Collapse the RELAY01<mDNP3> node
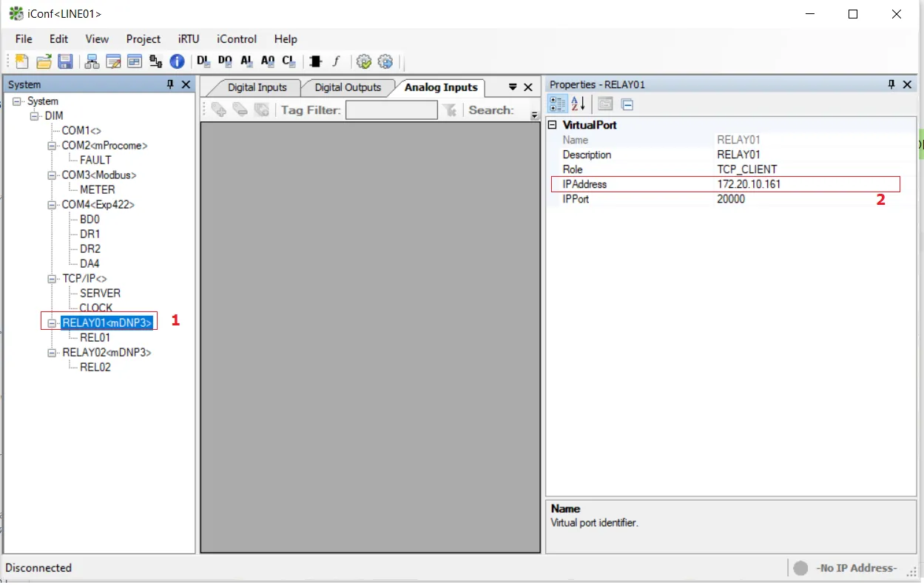 click(52, 323)
